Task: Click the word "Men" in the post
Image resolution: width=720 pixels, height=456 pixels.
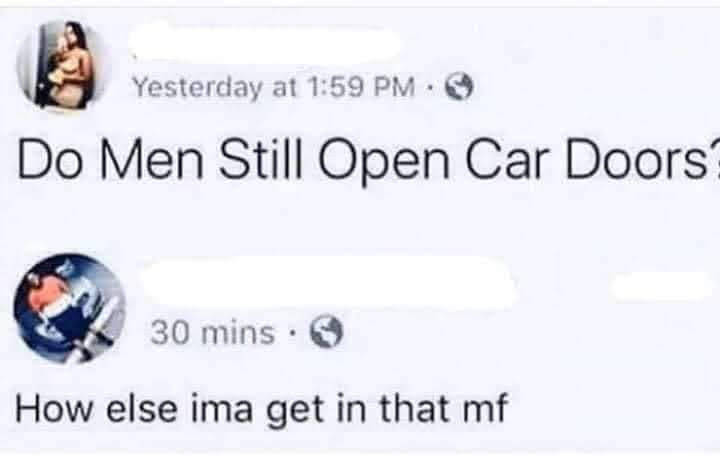Action: pos(152,158)
